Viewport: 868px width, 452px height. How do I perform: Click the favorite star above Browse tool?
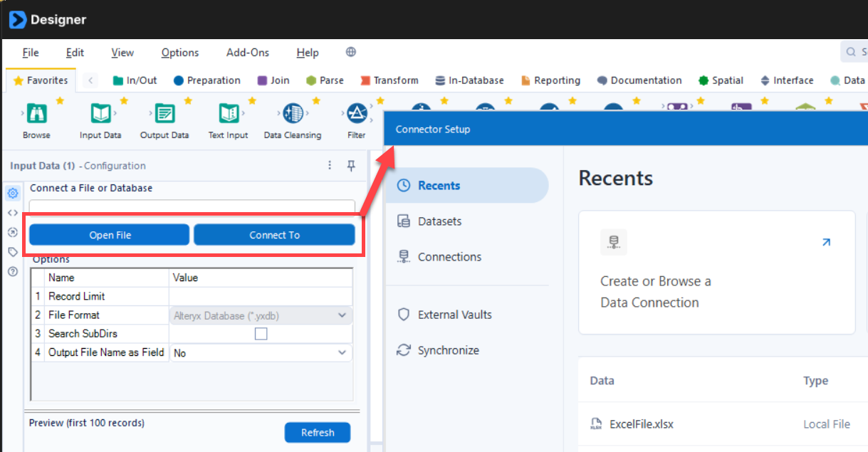[x=60, y=101]
